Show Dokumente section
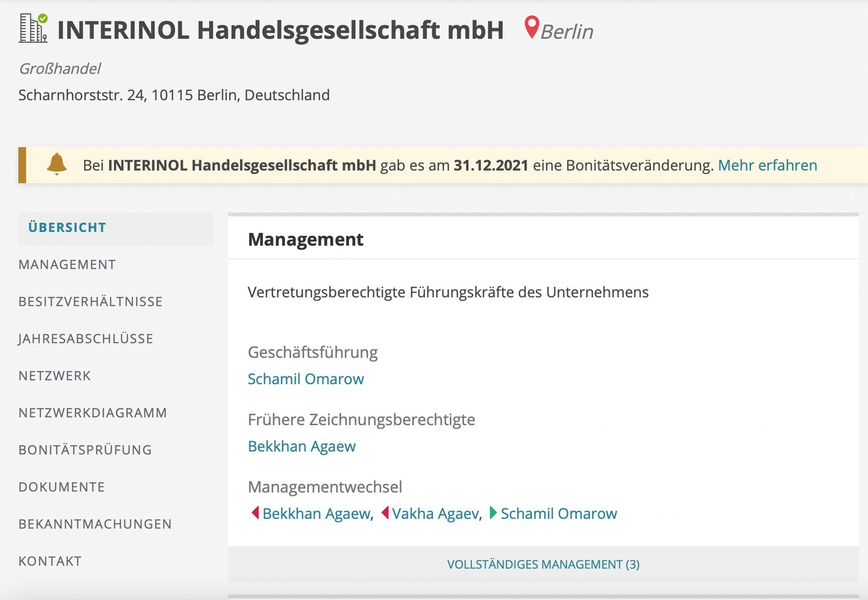 coord(62,487)
